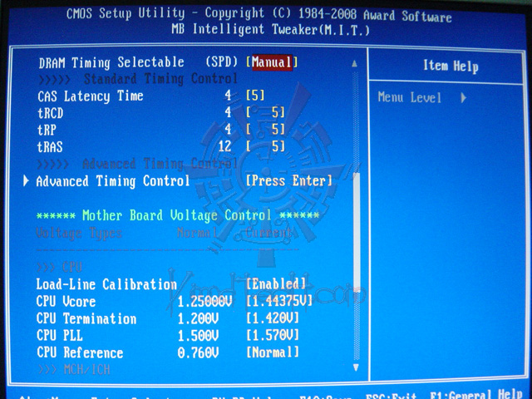532x399 pixels.
Task: Click the CPU PLL normal value 1.500V
Action: [x=198, y=335]
